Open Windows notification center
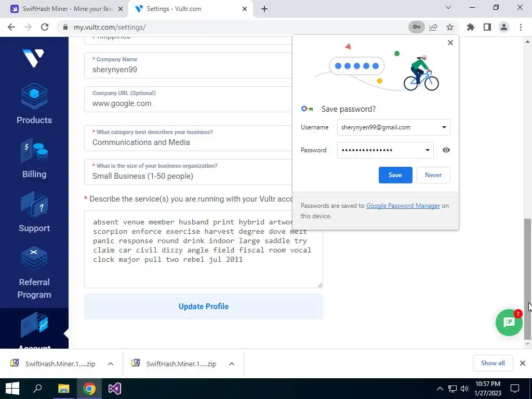Image resolution: width=532 pixels, height=399 pixels. coord(515,389)
